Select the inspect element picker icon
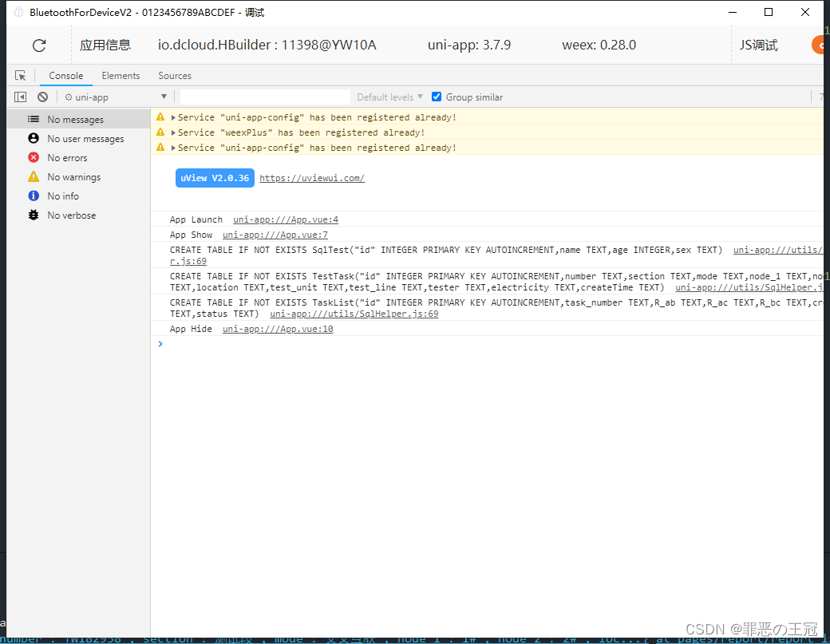This screenshot has width=830, height=644. 20,75
